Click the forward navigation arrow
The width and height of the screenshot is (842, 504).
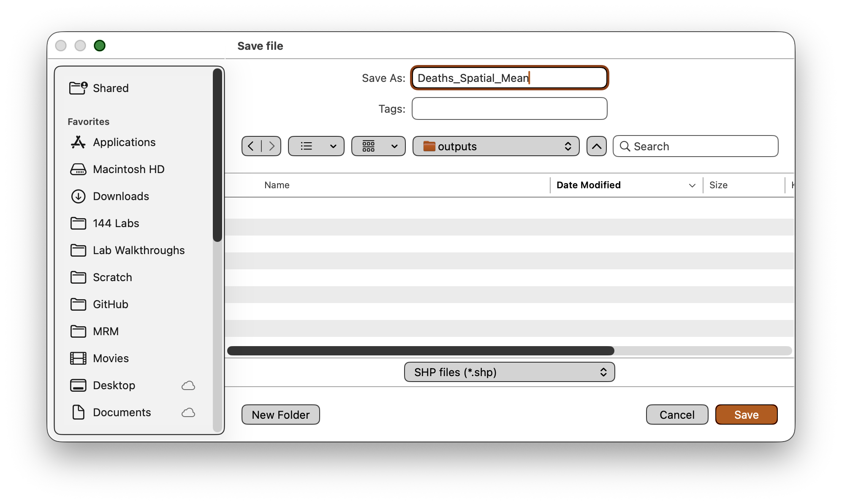pyautogui.click(x=272, y=146)
